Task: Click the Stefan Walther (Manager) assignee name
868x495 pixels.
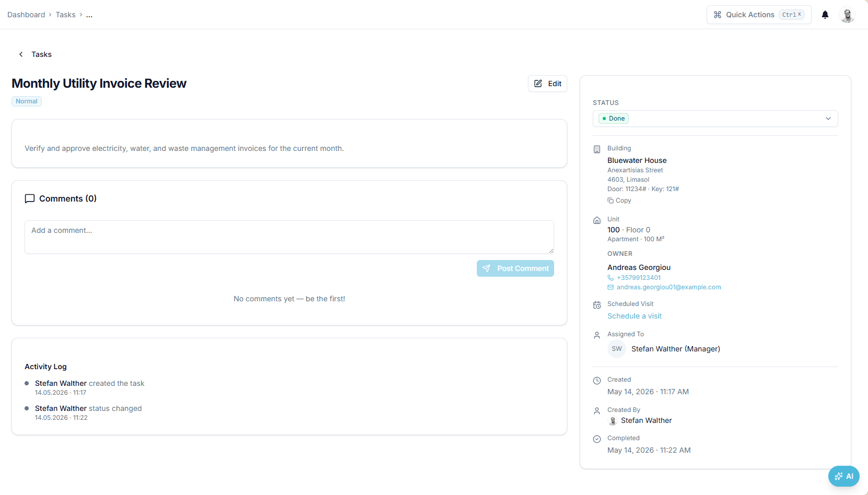Action: coord(675,349)
